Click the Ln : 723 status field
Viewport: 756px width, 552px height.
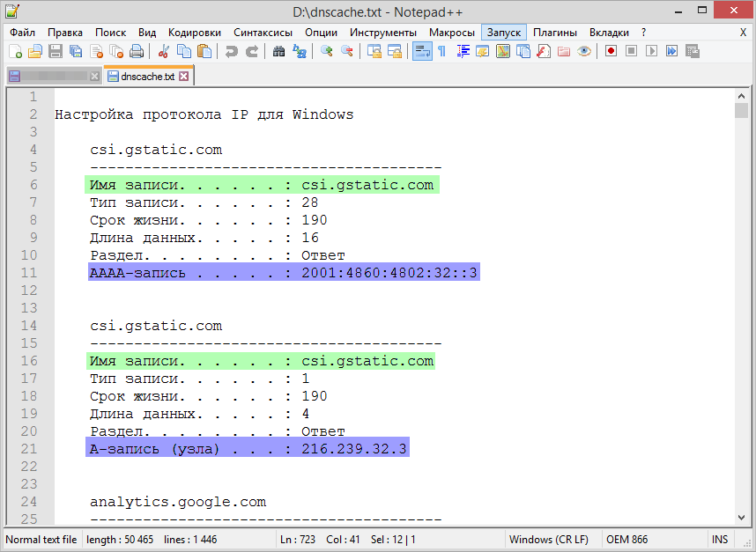[x=298, y=540]
